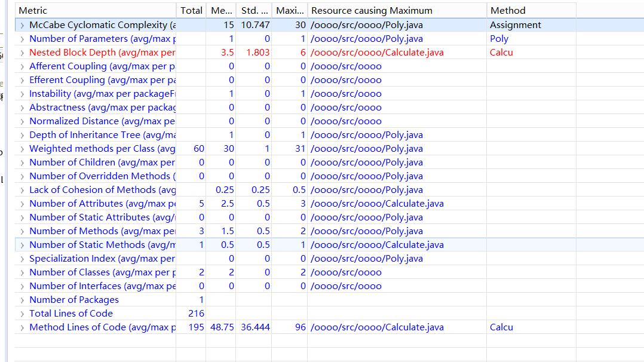Click the Assignment method cell
The image size is (644, 362).
point(515,25)
